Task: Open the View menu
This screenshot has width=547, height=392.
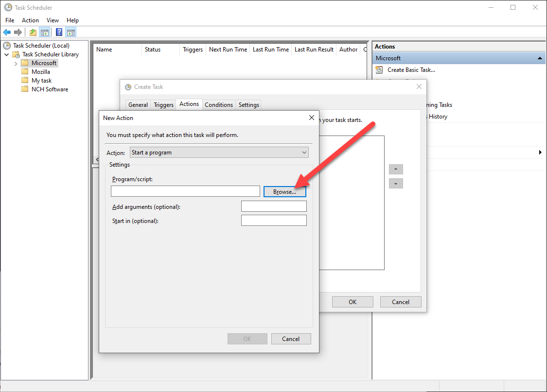Action: click(53, 20)
